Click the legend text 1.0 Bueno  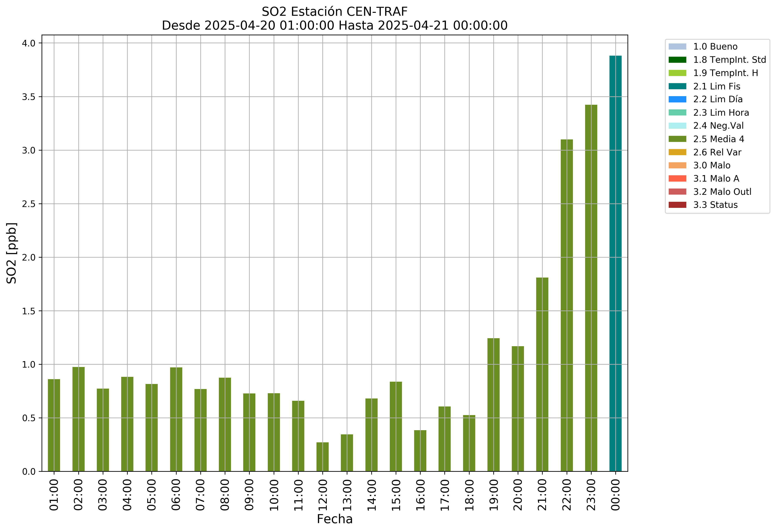pyautogui.click(x=716, y=47)
